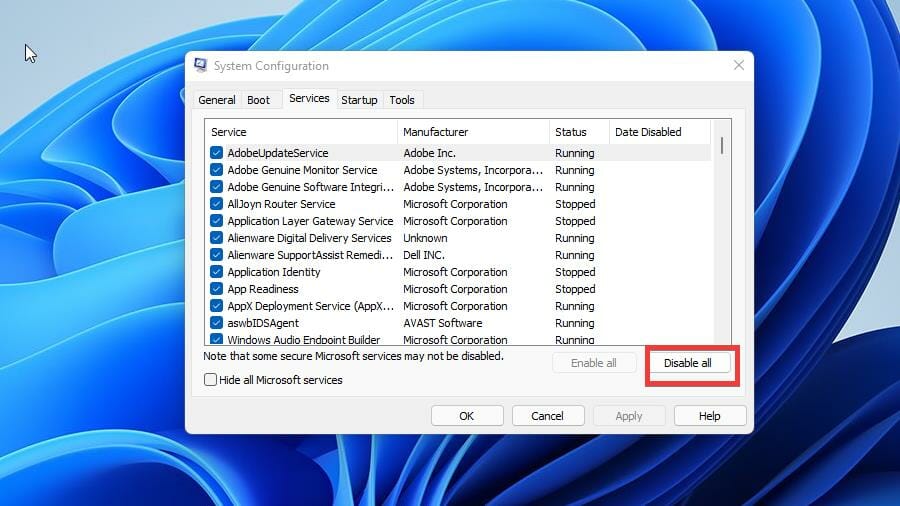900x506 pixels.
Task: Select the Services tab
Action: (x=309, y=98)
